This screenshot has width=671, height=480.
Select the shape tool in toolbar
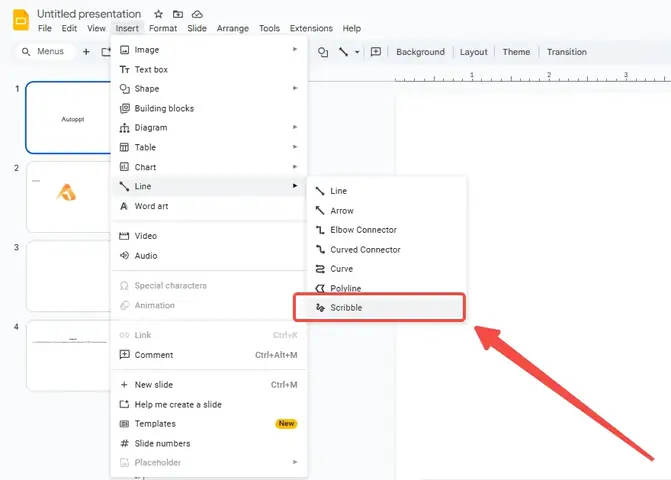[x=323, y=52]
